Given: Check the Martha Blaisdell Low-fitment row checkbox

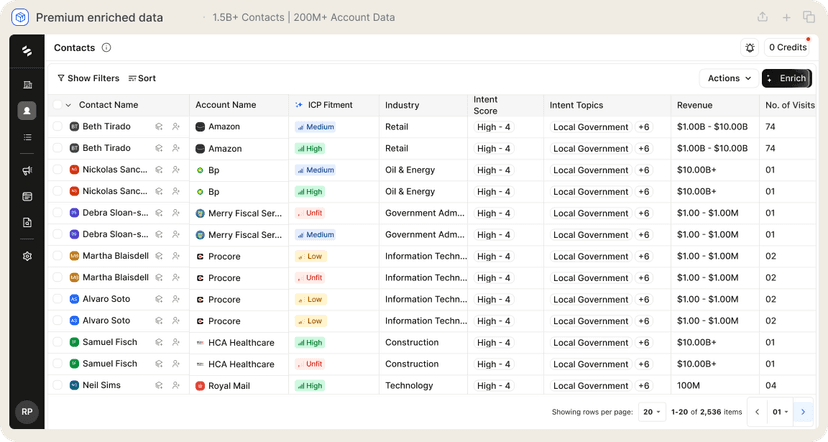Looking at the screenshot, I should [58, 256].
